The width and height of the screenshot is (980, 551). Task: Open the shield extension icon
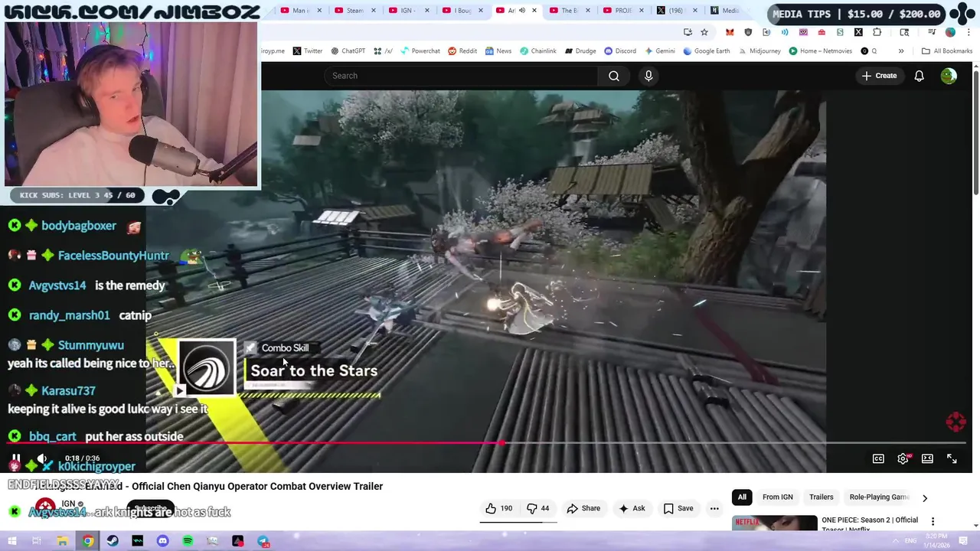748,32
